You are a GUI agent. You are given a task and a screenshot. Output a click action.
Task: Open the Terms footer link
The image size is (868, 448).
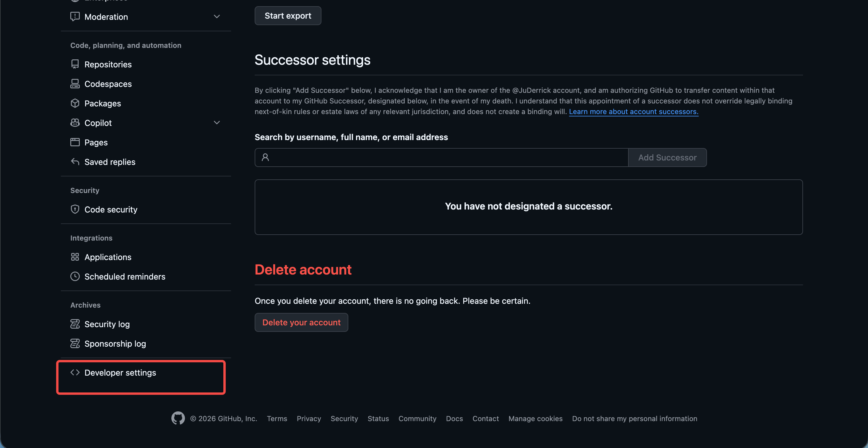tap(277, 418)
